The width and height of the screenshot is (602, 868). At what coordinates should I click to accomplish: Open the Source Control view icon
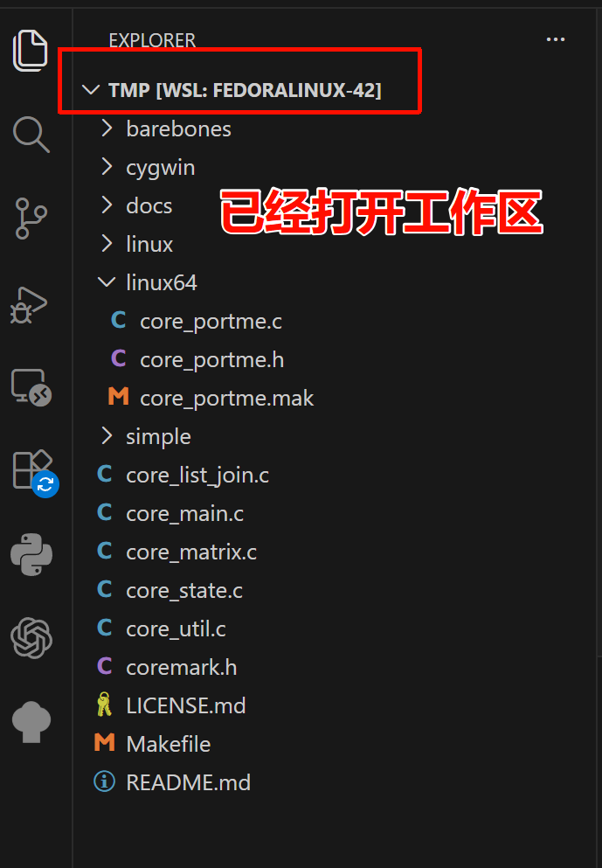point(31,218)
